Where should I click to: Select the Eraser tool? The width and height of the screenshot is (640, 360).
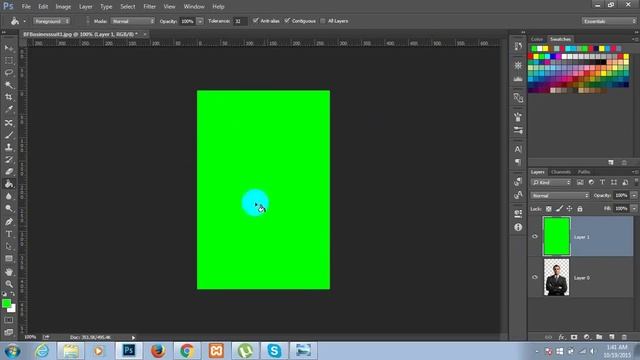click(x=9, y=172)
